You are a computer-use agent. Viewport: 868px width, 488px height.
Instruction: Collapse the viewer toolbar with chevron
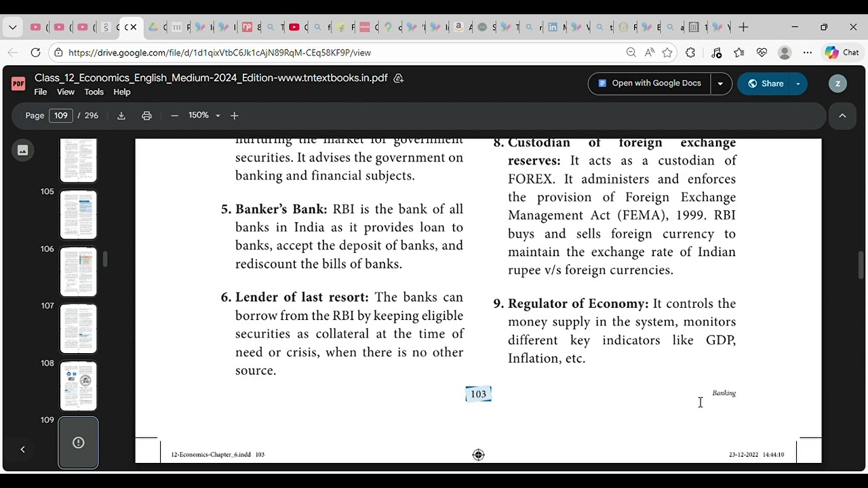(x=842, y=115)
